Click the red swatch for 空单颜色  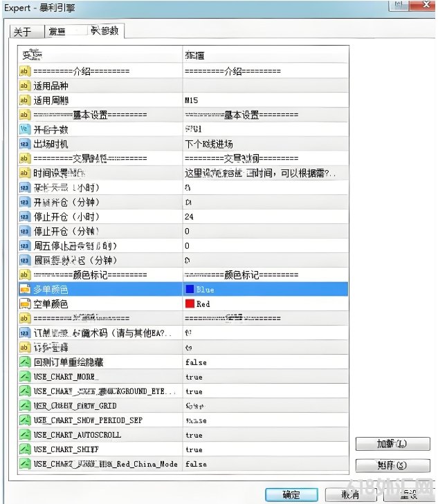point(190,304)
